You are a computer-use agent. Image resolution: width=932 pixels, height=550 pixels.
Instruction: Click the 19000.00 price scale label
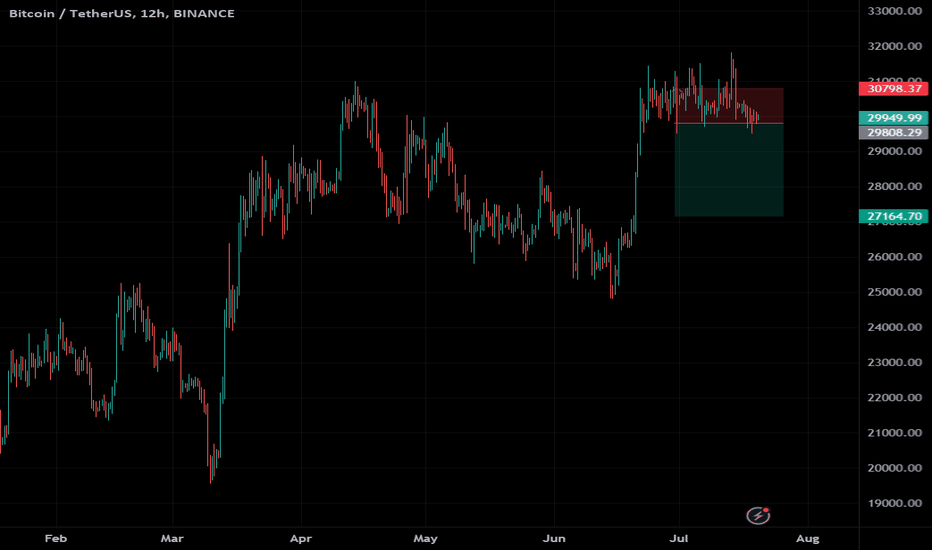click(x=895, y=503)
